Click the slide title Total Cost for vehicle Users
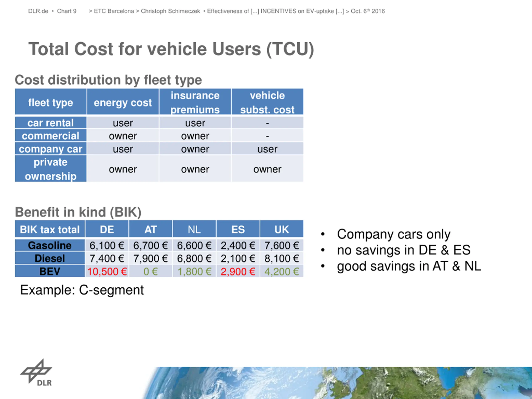 coord(171,49)
